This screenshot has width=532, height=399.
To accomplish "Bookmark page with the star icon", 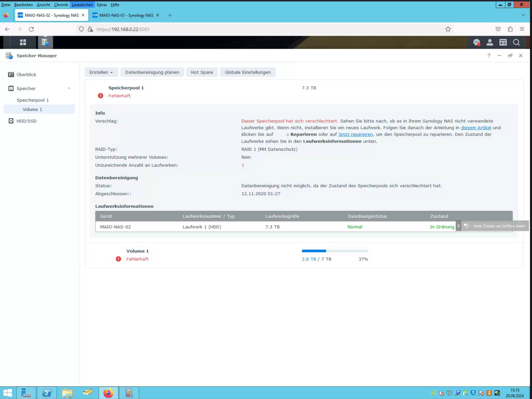I will (x=448, y=29).
